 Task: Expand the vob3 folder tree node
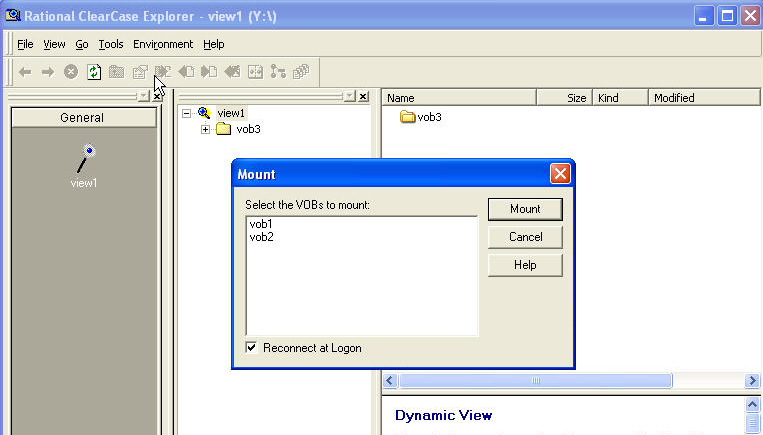(x=206, y=129)
